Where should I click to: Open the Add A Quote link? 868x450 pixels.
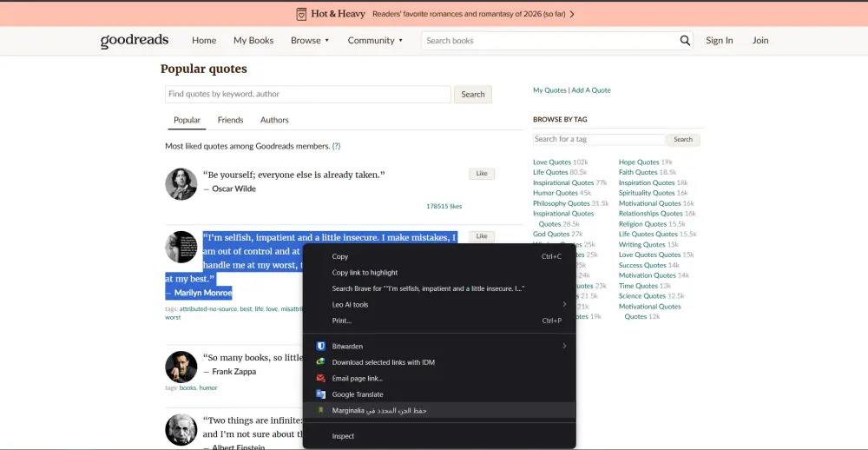[591, 90]
